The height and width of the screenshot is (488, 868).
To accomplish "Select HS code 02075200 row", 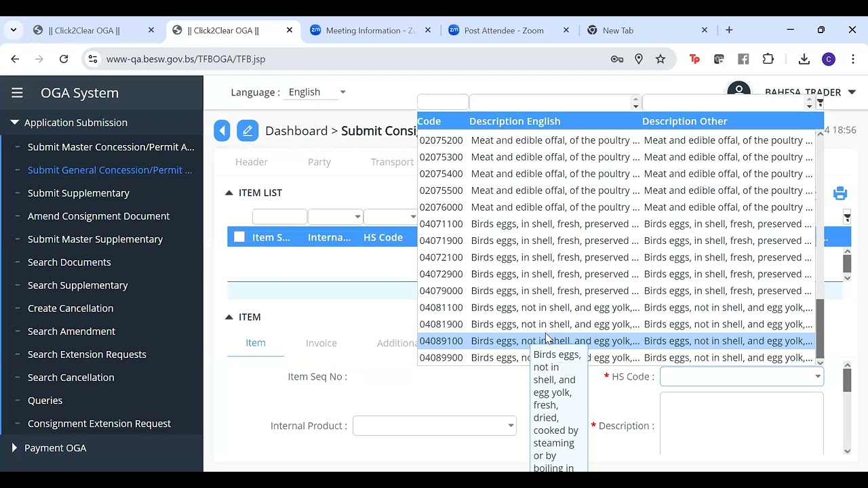I will coord(616,140).
